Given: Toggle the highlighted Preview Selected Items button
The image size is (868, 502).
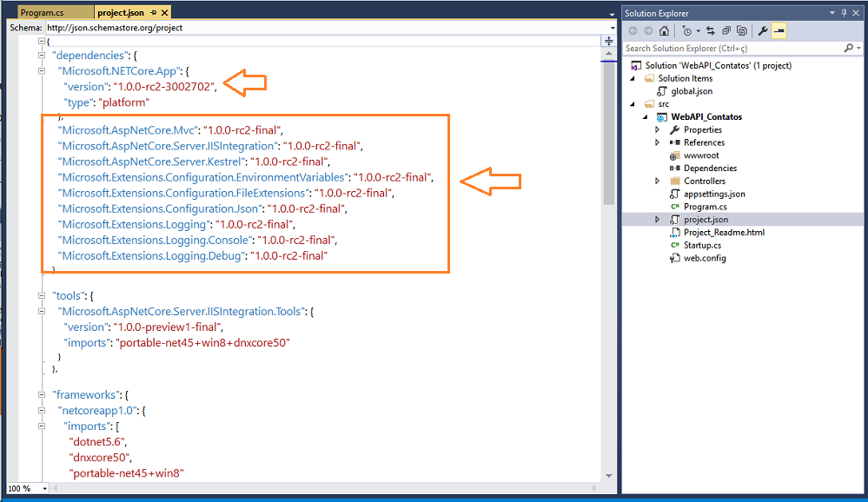Looking at the screenshot, I should [779, 31].
